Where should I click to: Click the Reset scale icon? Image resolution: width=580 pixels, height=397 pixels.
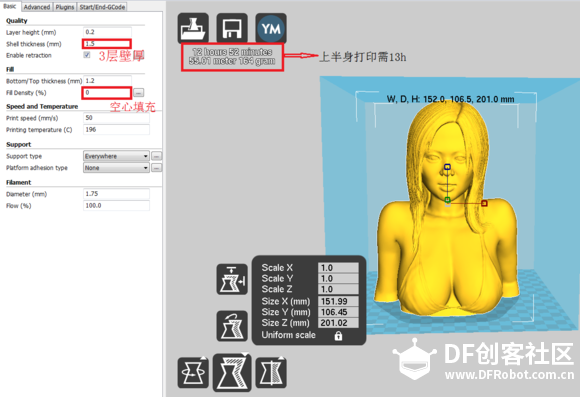(x=232, y=326)
